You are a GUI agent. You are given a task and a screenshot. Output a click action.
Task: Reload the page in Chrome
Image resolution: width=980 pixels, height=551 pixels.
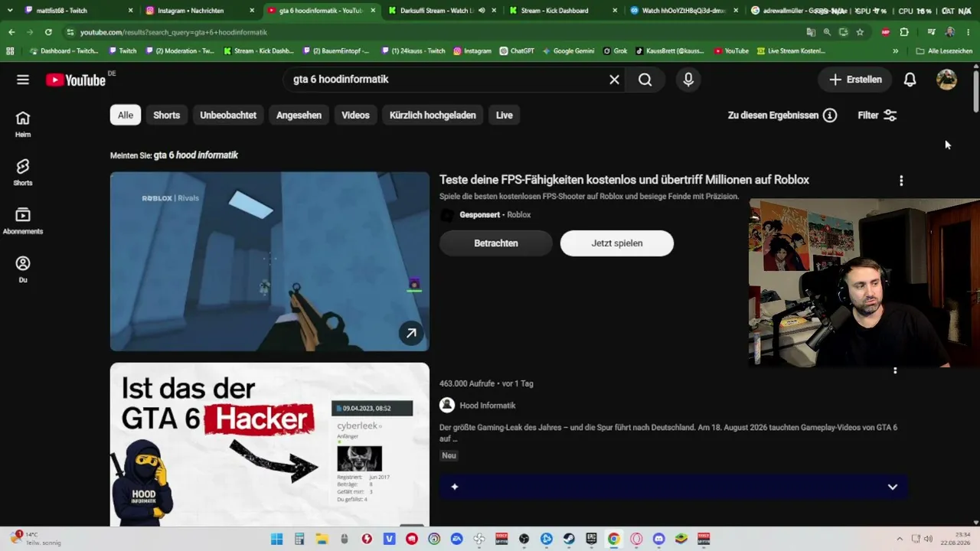click(x=48, y=32)
